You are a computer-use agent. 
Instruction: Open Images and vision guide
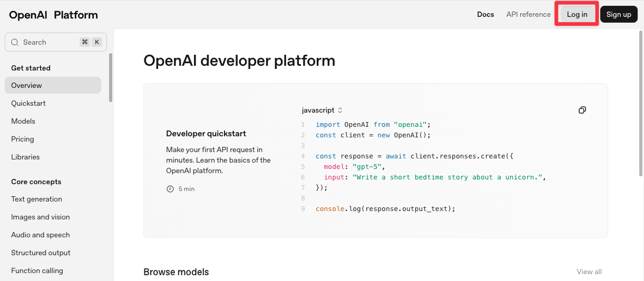point(41,217)
